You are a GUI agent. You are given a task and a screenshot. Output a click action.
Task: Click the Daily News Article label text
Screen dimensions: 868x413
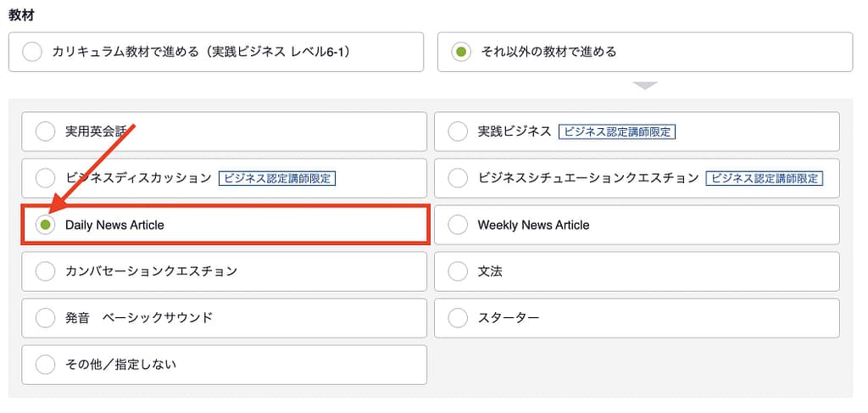(114, 225)
